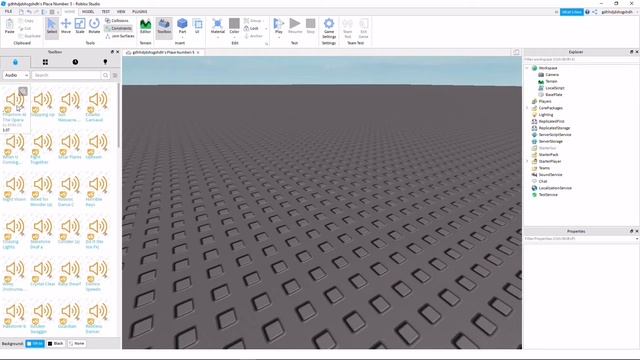The height and width of the screenshot is (360, 640).
Task: Open the Part type dropdown arrow
Action: [182, 37]
